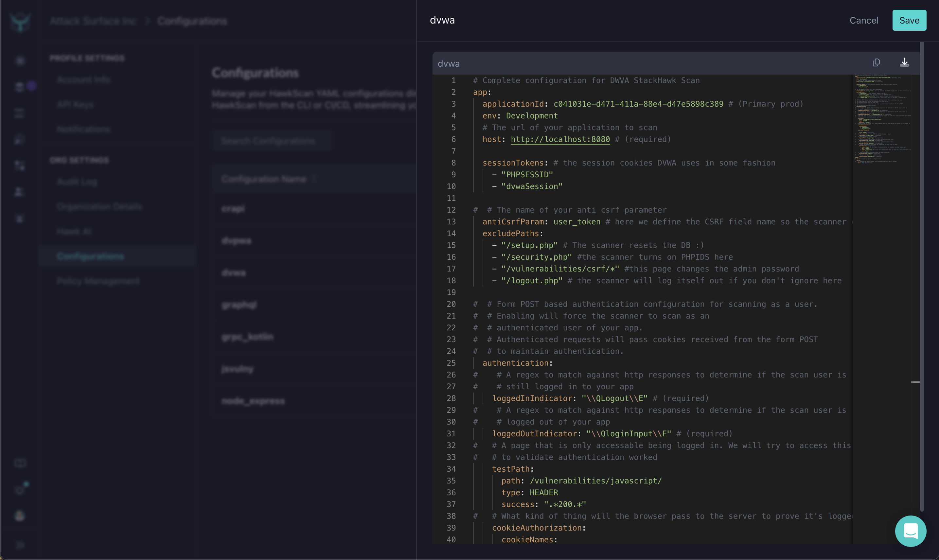Click the "dvwaSession" token line
This screenshot has height=560, width=939.
pyautogui.click(x=527, y=186)
